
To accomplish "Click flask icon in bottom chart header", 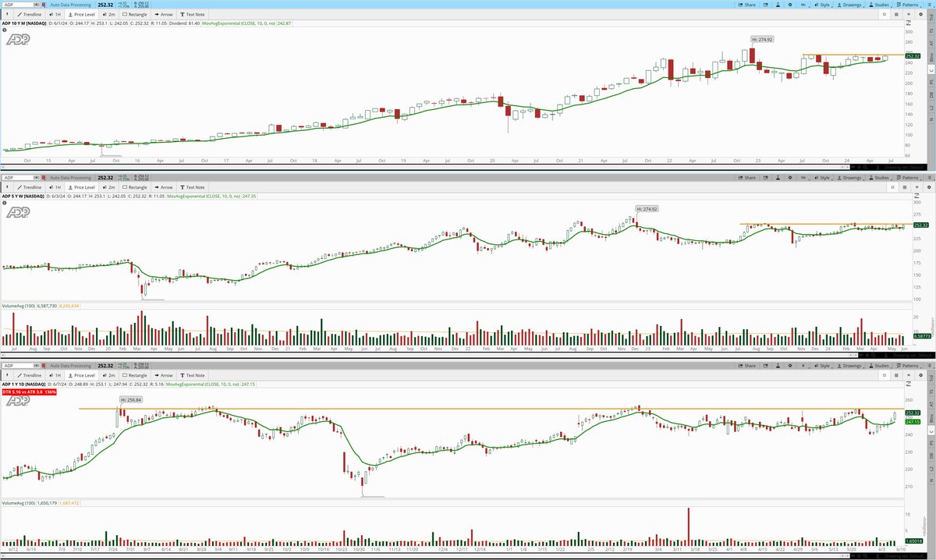I will [778, 365].
